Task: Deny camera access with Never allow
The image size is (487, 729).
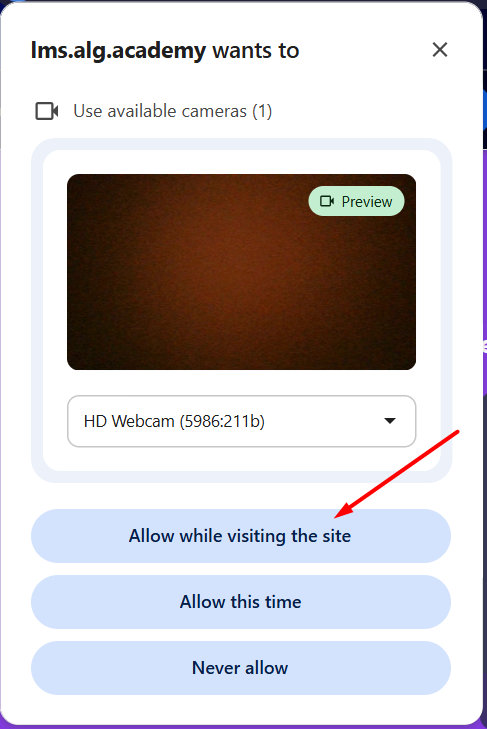Action: 241,668
